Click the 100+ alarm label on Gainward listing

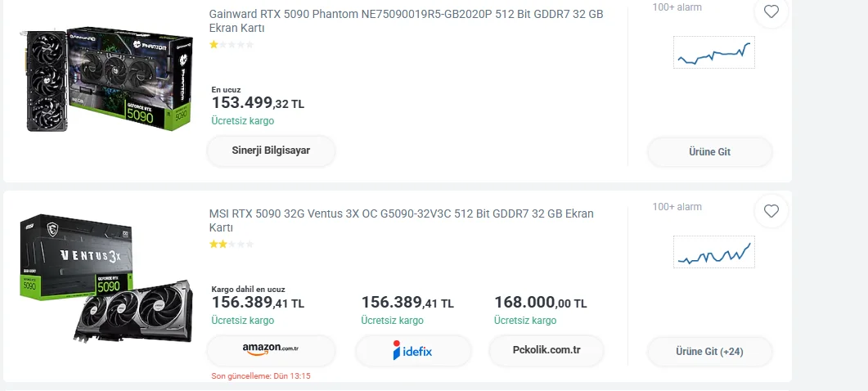(677, 7)
